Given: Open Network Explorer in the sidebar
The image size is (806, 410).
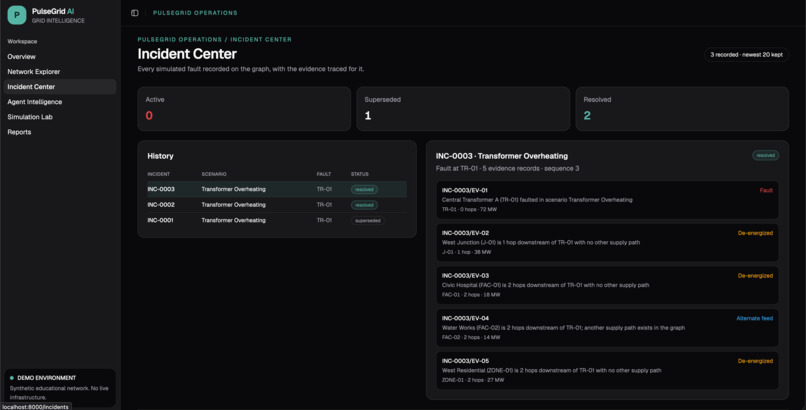Looking at the screenshot, I should coord(60,71).
